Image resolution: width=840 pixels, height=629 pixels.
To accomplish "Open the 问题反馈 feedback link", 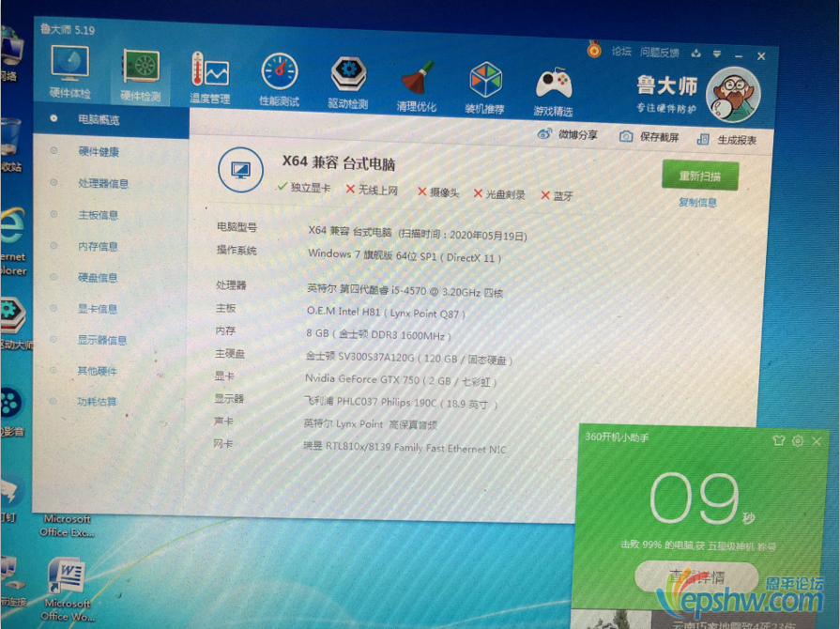I will (660, 53).
